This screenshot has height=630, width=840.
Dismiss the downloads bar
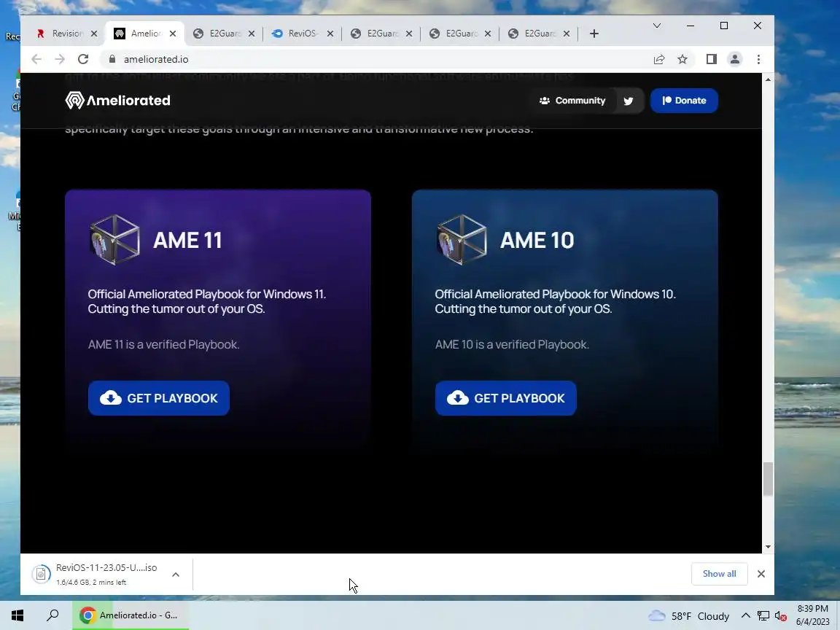(761, 574)
